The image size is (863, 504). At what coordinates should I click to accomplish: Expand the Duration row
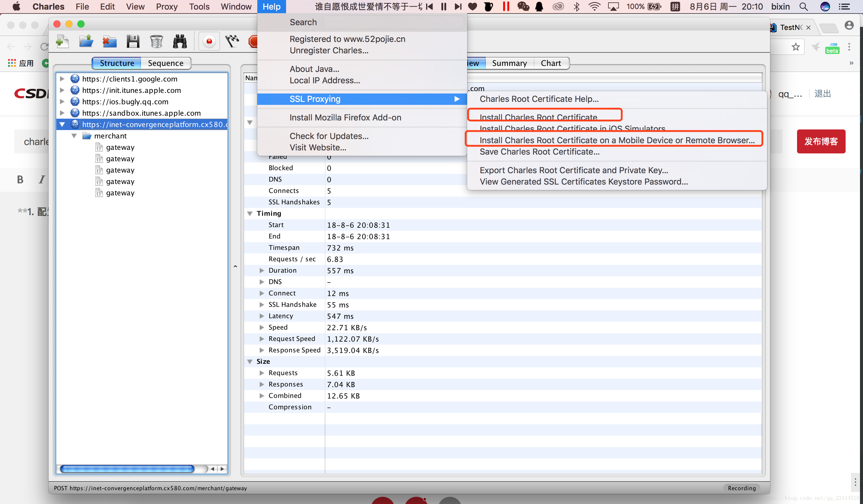pyautogui.click(x=262, y=270)
